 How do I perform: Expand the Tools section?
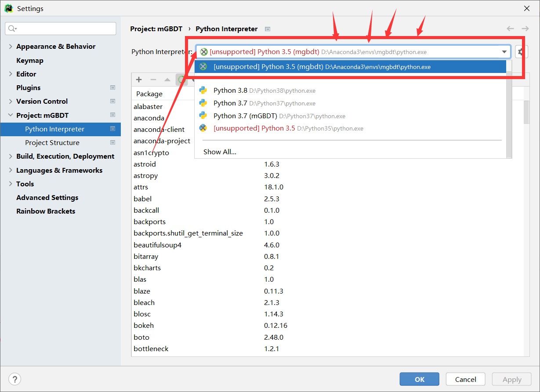(x=11, y=184)
